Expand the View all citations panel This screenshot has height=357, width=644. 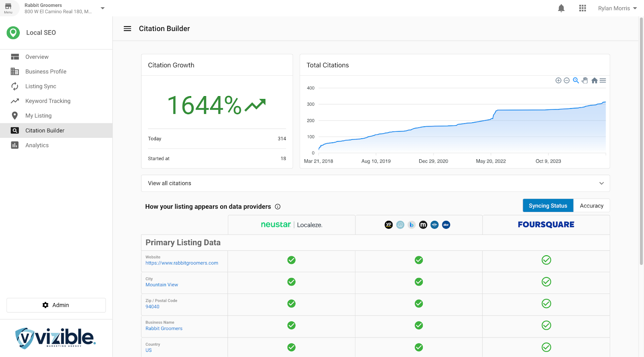[601, 183]
